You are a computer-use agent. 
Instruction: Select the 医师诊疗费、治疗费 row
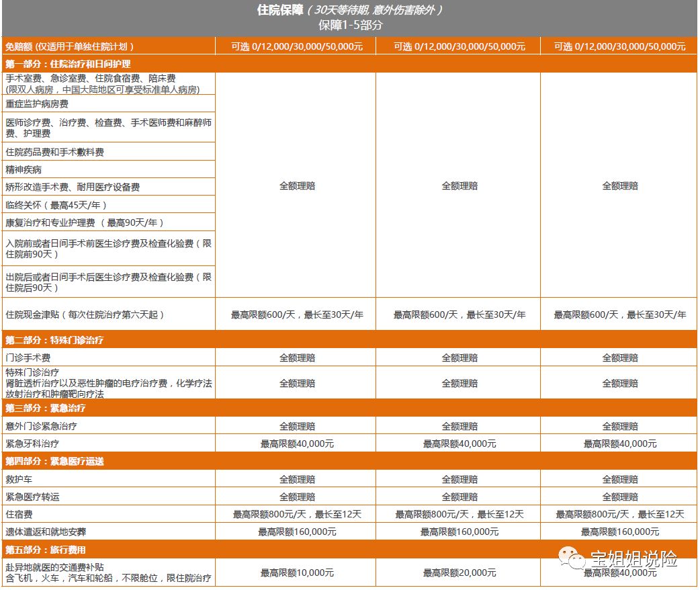[x=108, y=128]
